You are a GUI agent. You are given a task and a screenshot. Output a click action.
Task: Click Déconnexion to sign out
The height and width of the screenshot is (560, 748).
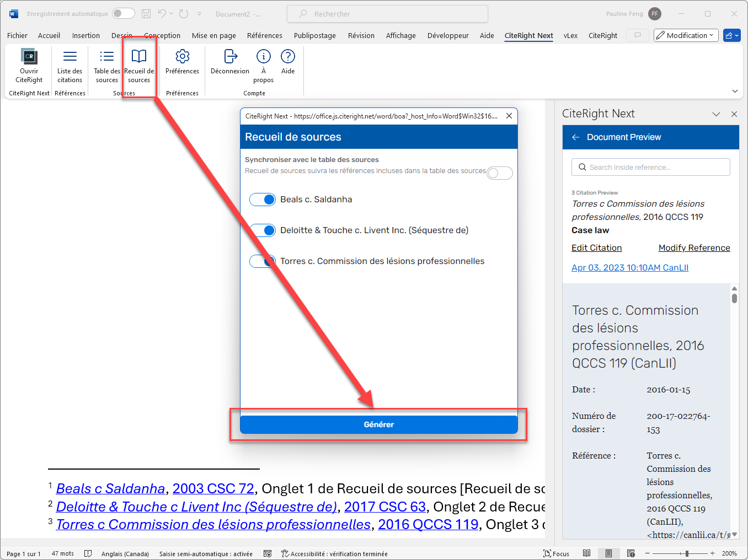point(230,61)
